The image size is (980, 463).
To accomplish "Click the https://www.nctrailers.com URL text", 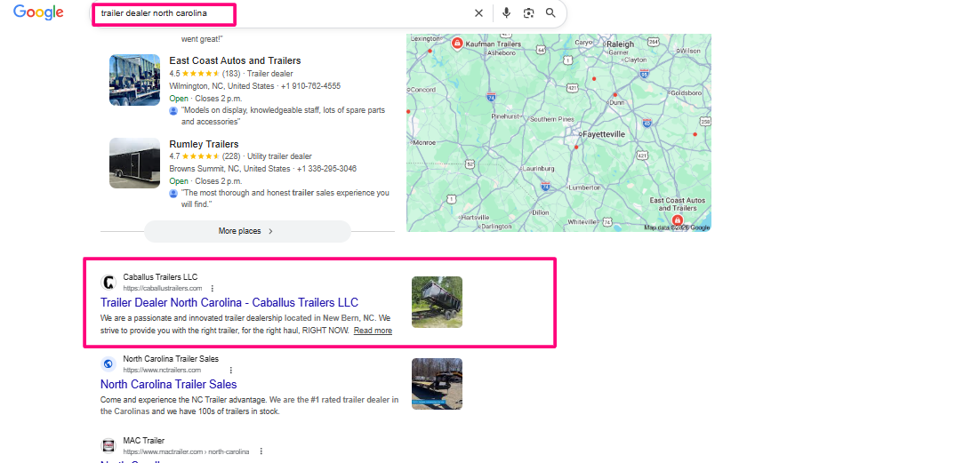I will pyautogui.click(x=162, y=371).
